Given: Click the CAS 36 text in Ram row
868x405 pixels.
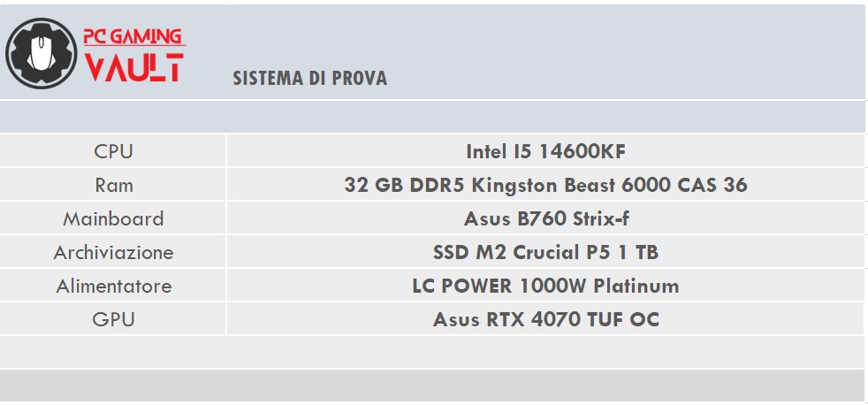Looking at the screenshot, I should tap(712, 185).
